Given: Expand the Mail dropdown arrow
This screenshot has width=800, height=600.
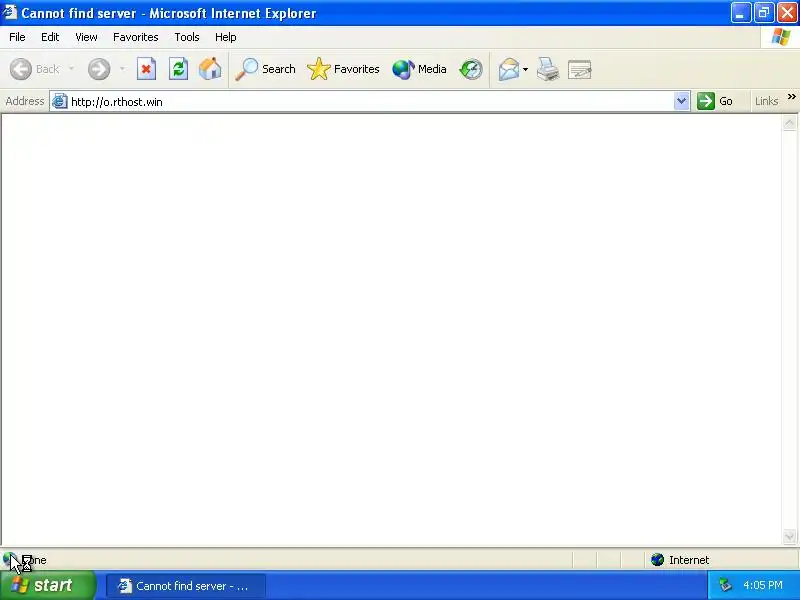Looking at the screenshot, I should [526, 69].
